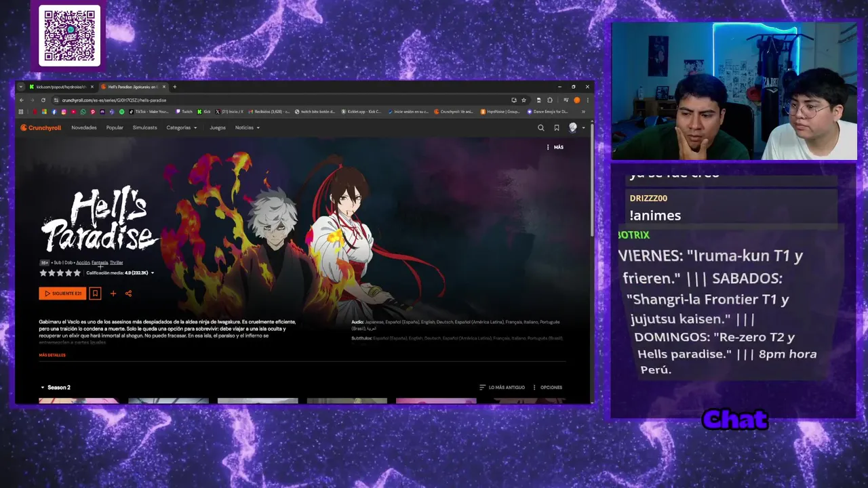Viewport: 868px width, 488px height.
Task: Click the install app icon in address bar
Action: pos(513,100)
